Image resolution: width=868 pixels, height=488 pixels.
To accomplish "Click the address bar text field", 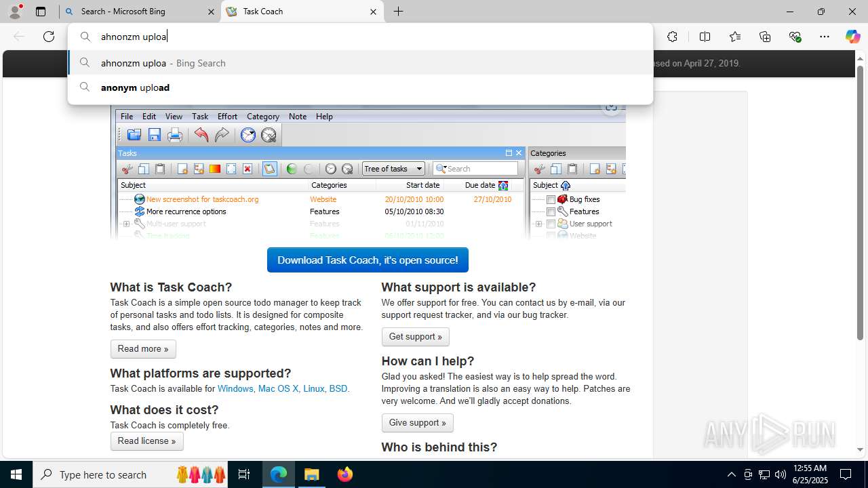I will (360, 37).
